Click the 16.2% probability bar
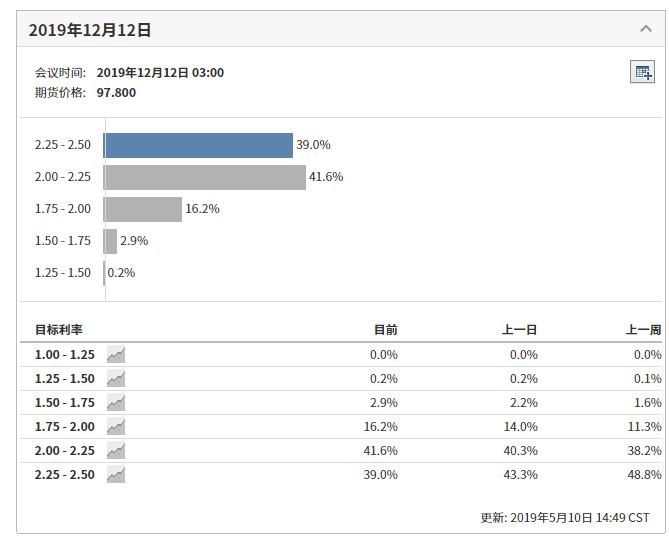Image resolution: width=669 pixels, height=539 pixels. point(143,209)
